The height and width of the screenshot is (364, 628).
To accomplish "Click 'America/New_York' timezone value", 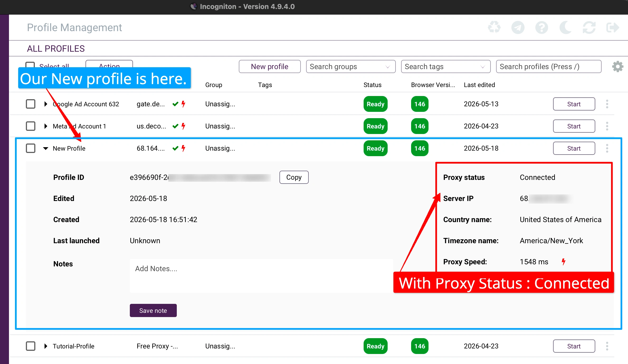I will [x=551, y=241].
